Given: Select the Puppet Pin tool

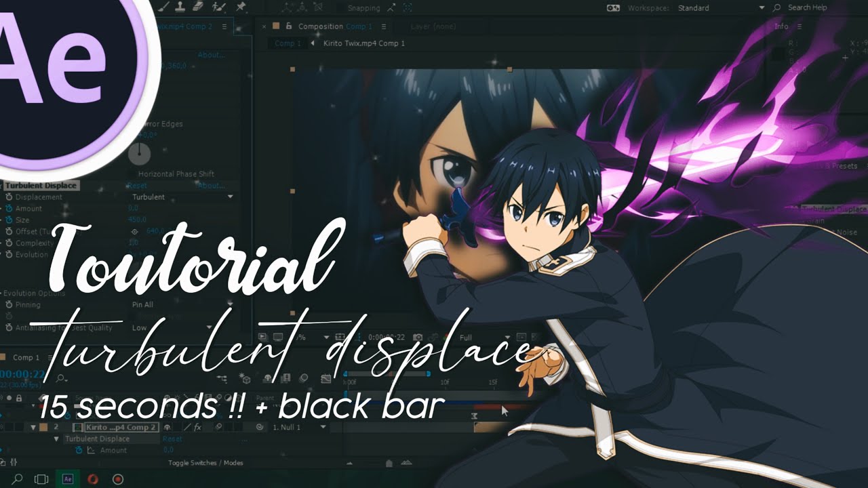Looking at the screenshot, I should pos(241,7).
